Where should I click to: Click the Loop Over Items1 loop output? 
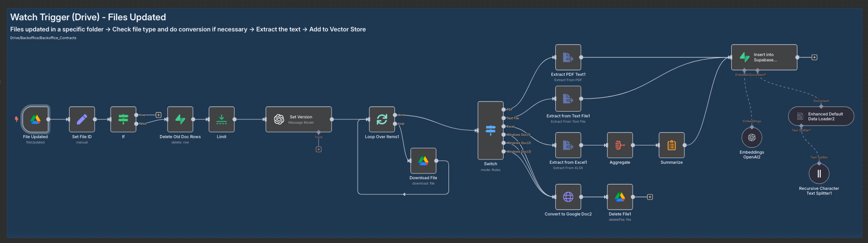click(395, 124)
